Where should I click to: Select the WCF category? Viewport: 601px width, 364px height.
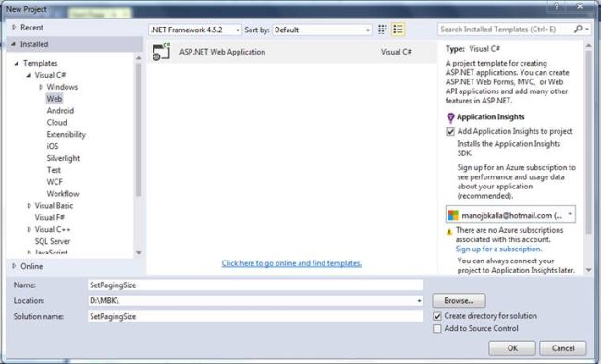coord(55,182)
